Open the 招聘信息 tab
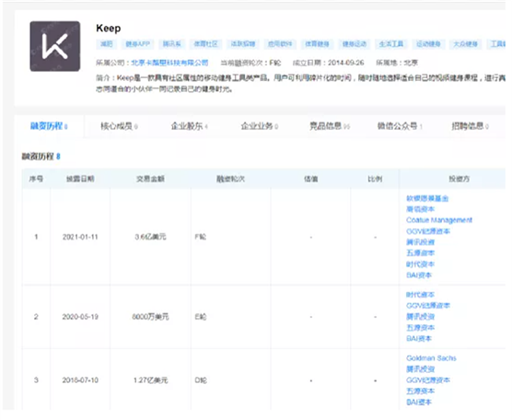512x420 pixels. tap(470, 126)
